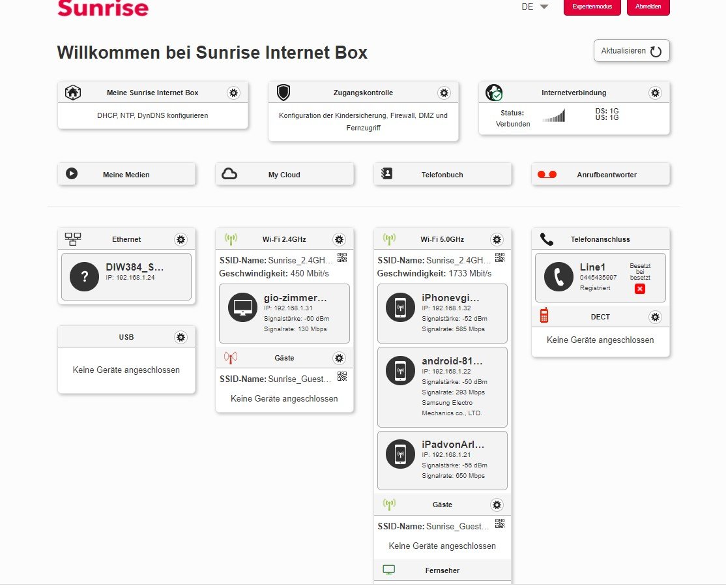Open the 5.0GHz Gäste network settings gear
Viewport: 726px width, 588px height.
click(497, 505)
